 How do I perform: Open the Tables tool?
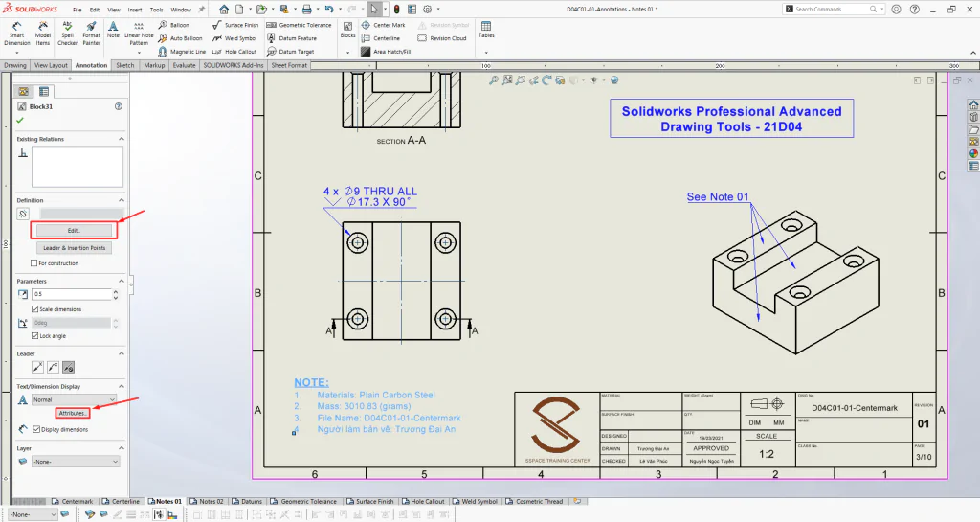[x=486, y=30]
